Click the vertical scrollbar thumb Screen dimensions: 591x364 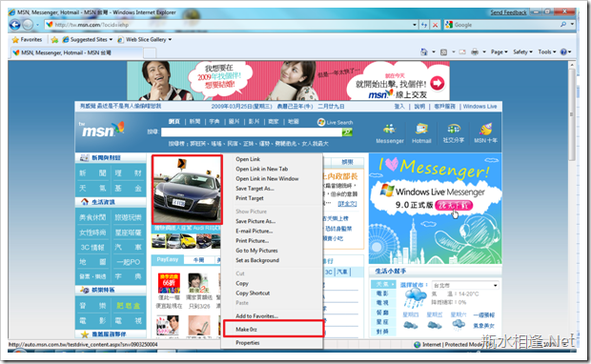tap(572, 114)
